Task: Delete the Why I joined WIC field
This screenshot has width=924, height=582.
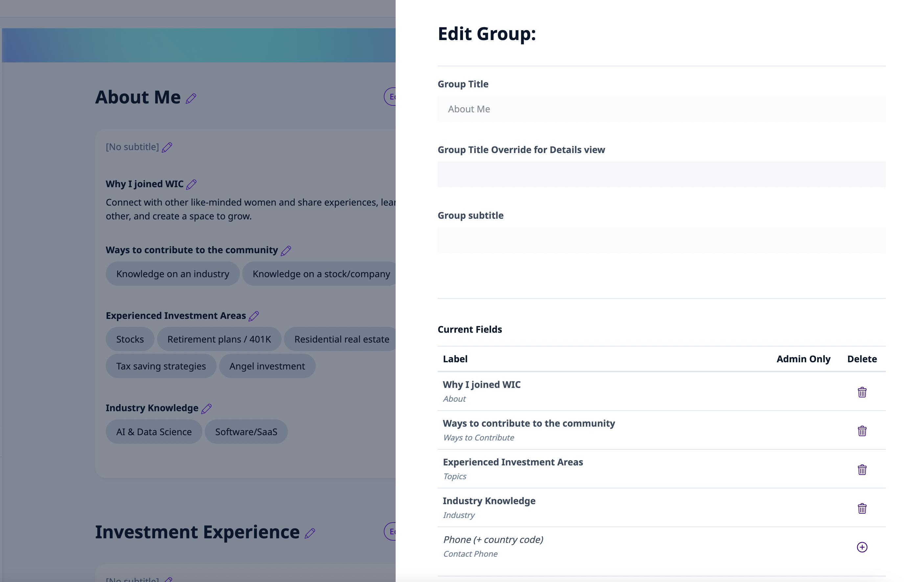Action: [862, 392]
